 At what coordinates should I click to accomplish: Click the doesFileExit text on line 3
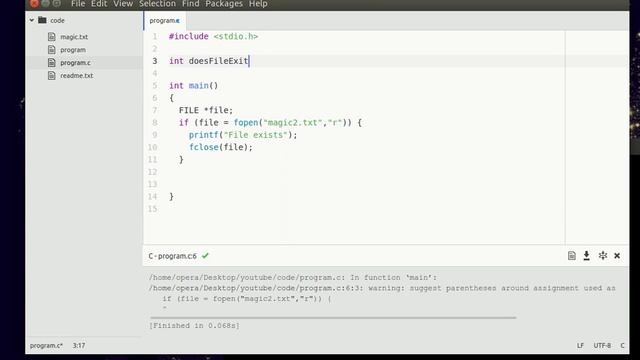tap(218, 61)
